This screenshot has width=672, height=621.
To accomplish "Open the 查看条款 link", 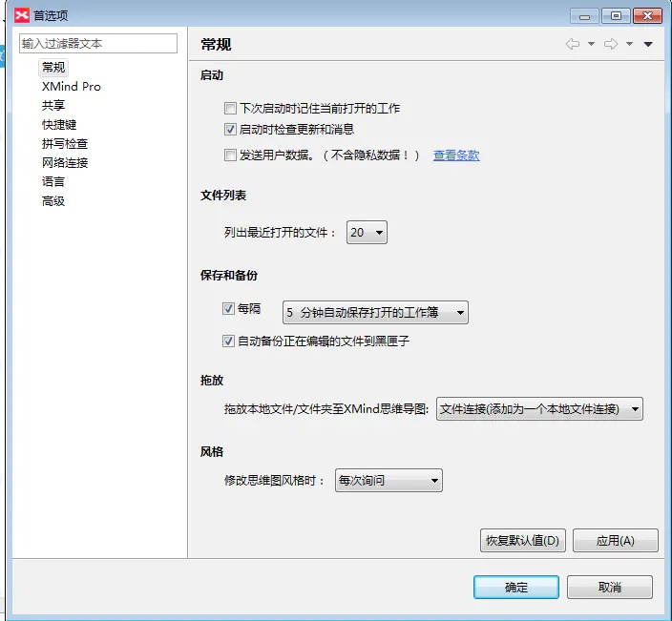I will click(456, 155).
